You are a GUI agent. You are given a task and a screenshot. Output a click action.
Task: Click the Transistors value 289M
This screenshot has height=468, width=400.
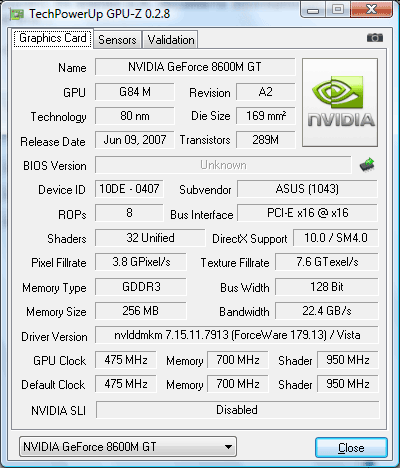click(266, 140)
